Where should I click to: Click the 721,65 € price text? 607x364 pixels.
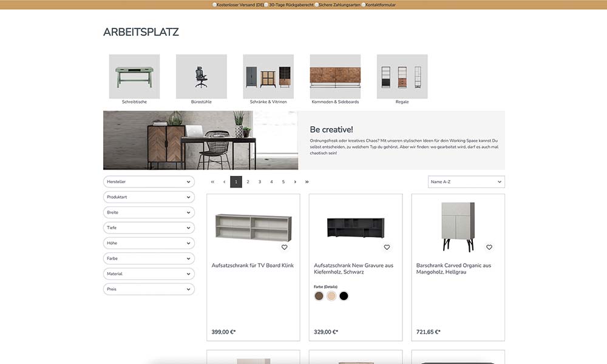pos(428,332)
